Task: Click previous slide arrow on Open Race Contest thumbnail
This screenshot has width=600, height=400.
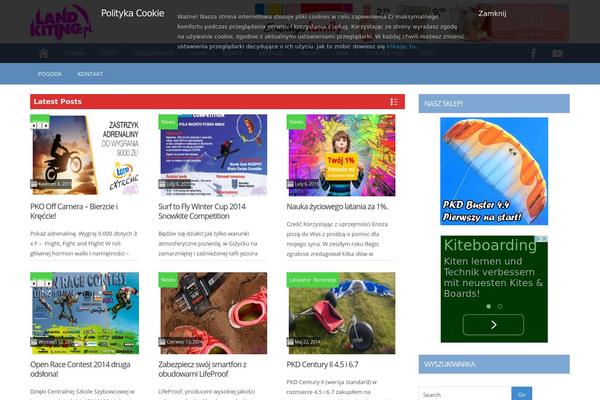Action: tap(34, 284)
